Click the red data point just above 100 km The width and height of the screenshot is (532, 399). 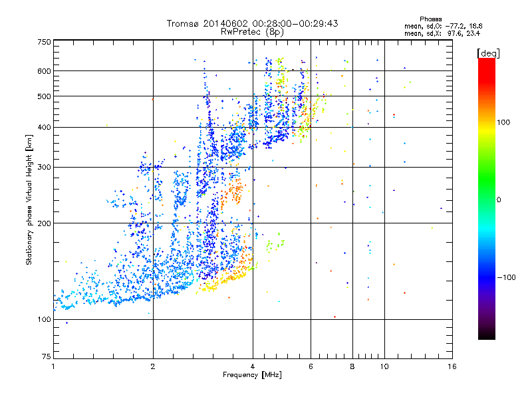335,317
